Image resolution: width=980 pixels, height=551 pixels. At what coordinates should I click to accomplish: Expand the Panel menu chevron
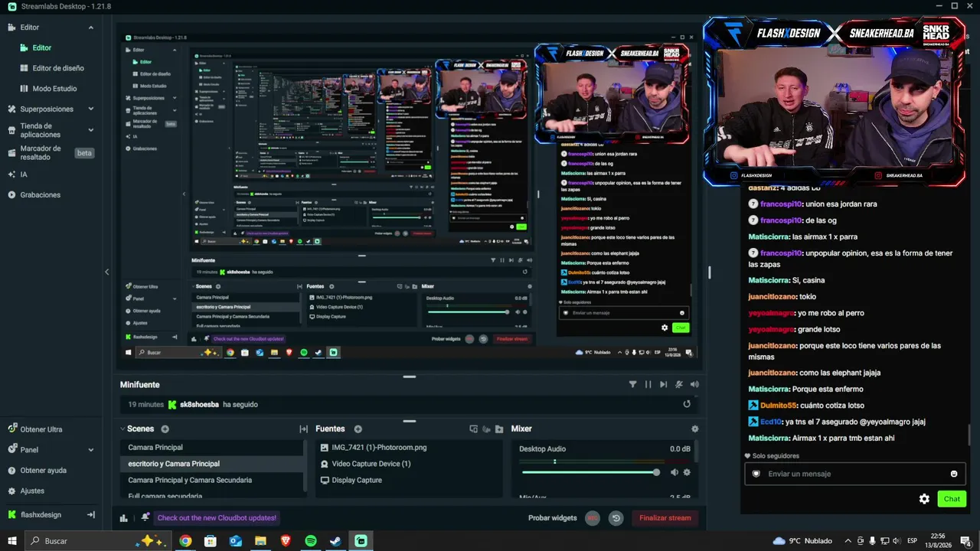point(91,450)
